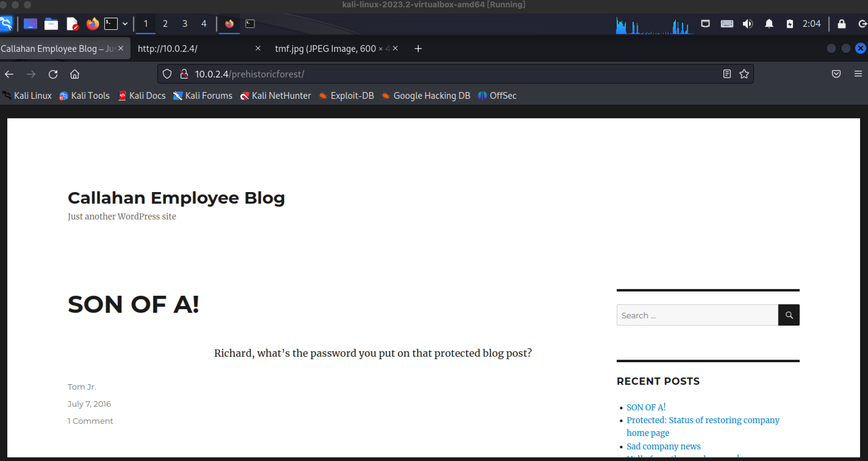The image size is (868, 461).
Task: Submit search with magnifier button
Action: (x=788, y=315)
